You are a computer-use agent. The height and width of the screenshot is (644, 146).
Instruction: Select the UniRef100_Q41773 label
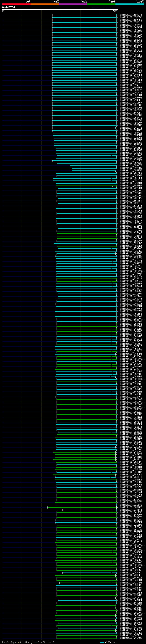tap(131, 128)
